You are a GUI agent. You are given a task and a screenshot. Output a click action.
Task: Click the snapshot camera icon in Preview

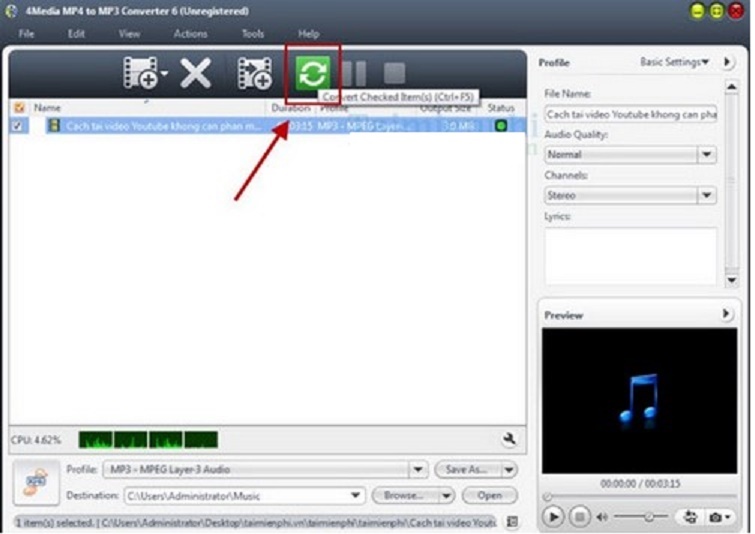tap(716, 517)
